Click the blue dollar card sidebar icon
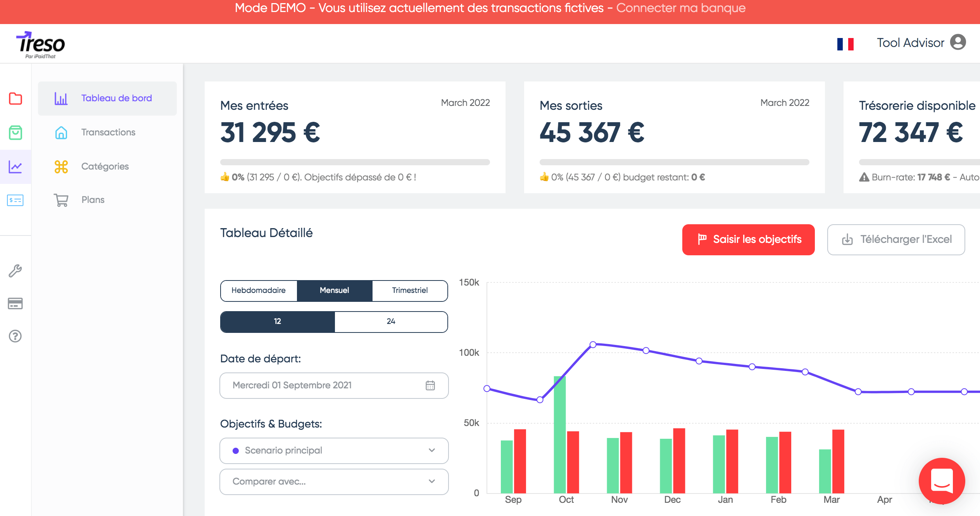Screen dimensions: 980x516 [16, 200]
